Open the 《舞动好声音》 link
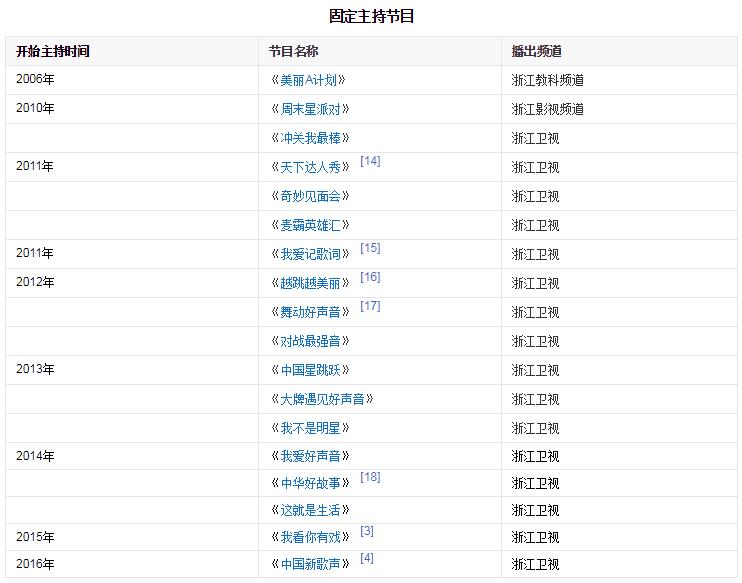The height and width of the screenshot is (583, 742). point(310,312)
